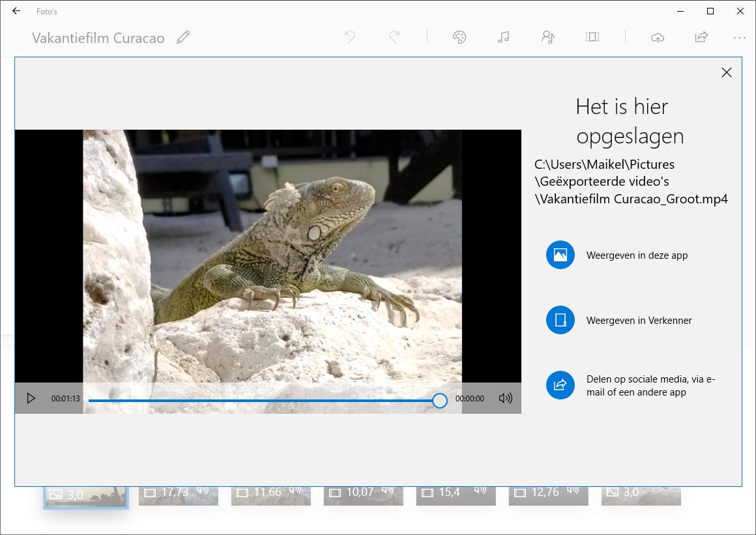
Task: Click the aspect ratio icon in toolbar
Action: pos(592,37)
